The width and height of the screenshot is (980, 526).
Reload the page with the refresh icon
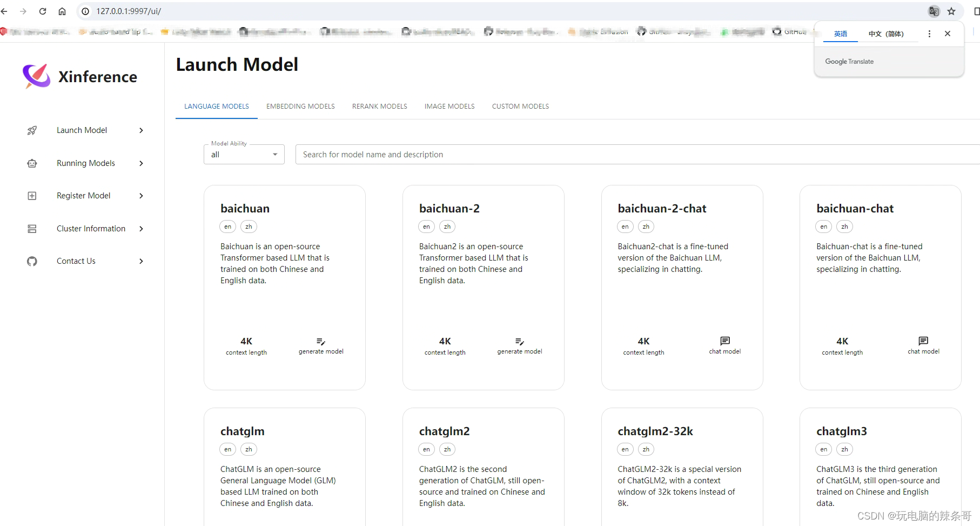(x=43, y=11)
